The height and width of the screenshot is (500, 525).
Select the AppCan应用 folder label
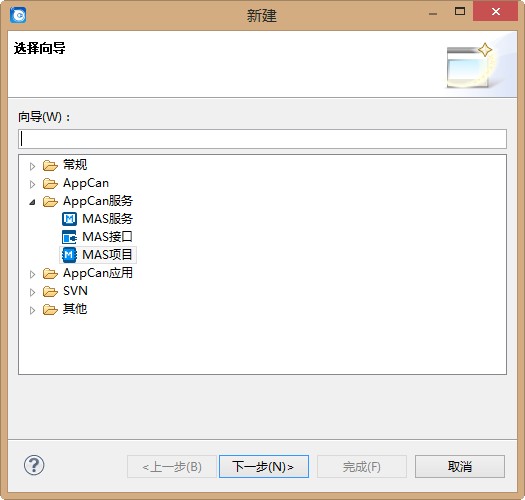[x=98, y=273]
